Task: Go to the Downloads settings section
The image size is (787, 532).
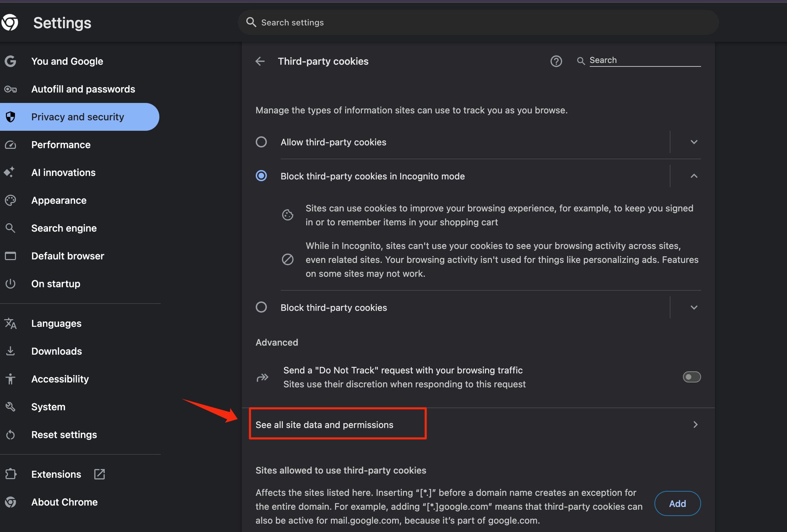Action: (57, 351)
